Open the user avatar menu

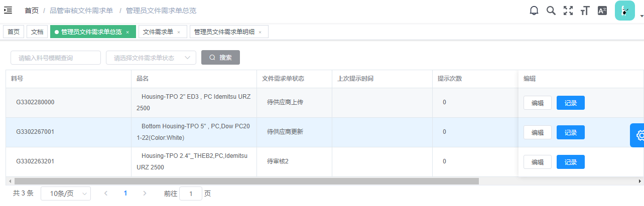[x=625, y=11]
